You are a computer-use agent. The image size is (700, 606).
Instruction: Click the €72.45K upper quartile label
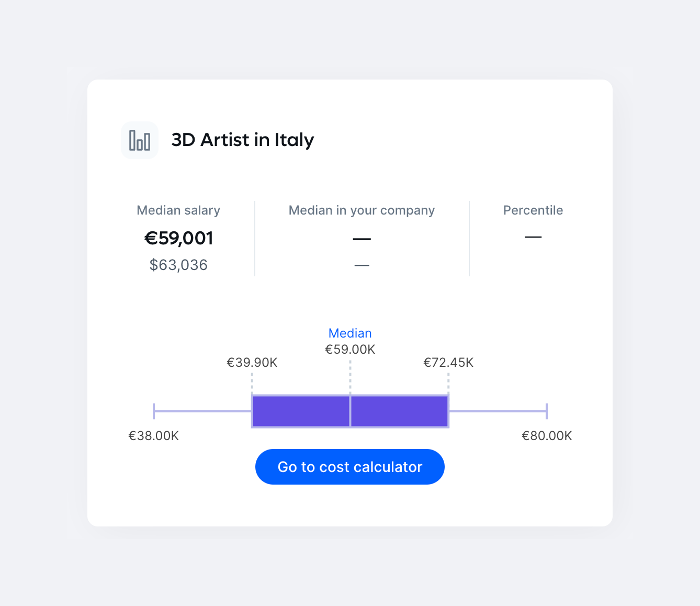(x=448, y=363)
